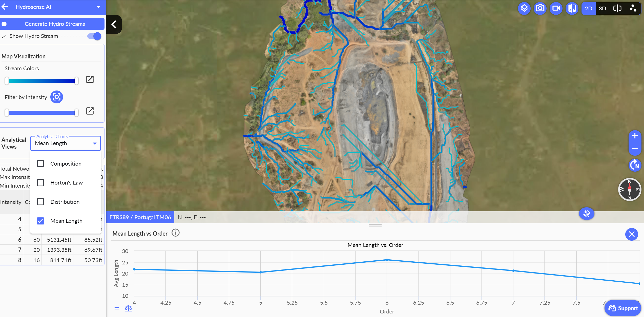
Task: Enable the Horton's Law checkbox
Action: click(x=40, y=183)
